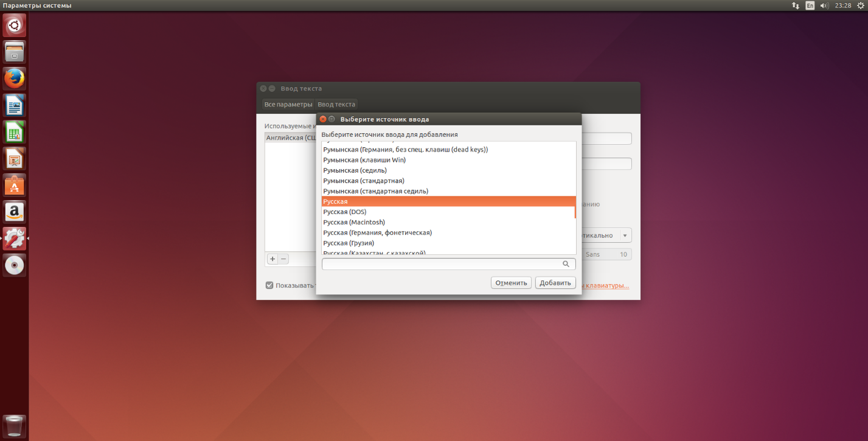Select Румынская (клавиши Win)
Screen dimensions: 868x441
[448, 160]
